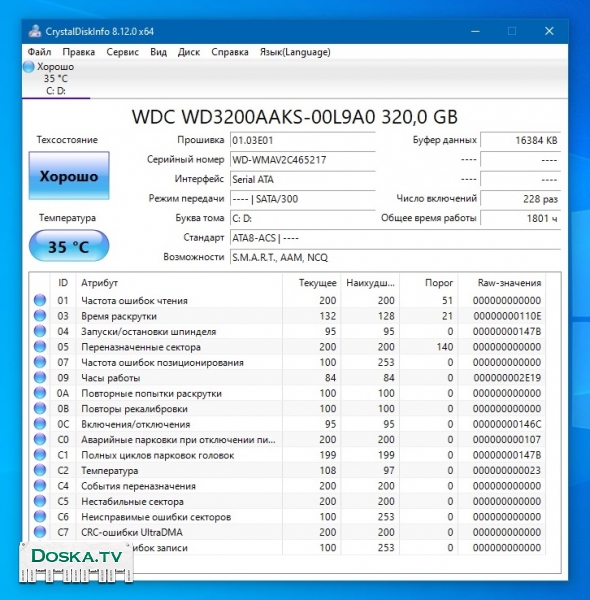This screenshot has height=600, width=590.
Task: Click status orb for row 0B Повторы рекалибровки
Action: pos(40,408)
